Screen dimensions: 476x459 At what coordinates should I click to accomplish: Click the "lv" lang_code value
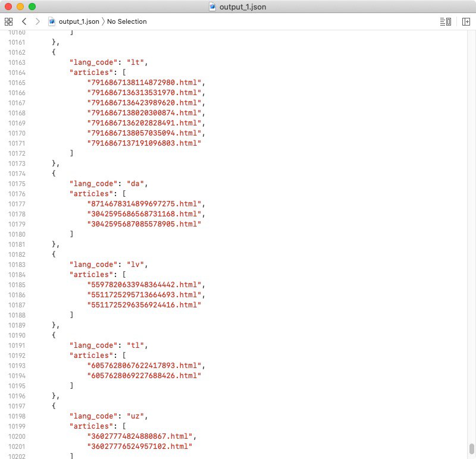(135, 265)
